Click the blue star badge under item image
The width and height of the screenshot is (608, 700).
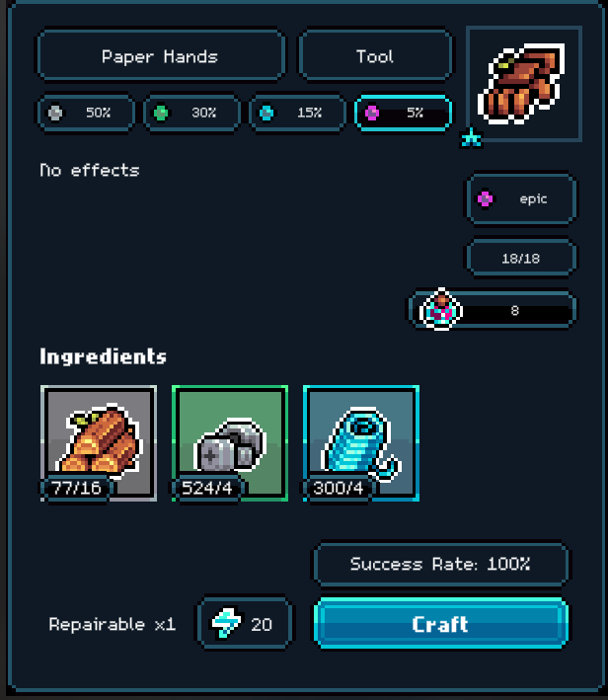[472, 138]
